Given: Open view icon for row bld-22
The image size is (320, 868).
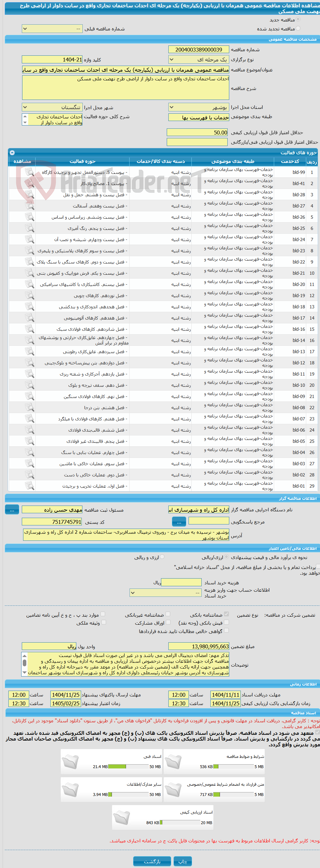Looking at the screenshot, I should tap(30, 262).
